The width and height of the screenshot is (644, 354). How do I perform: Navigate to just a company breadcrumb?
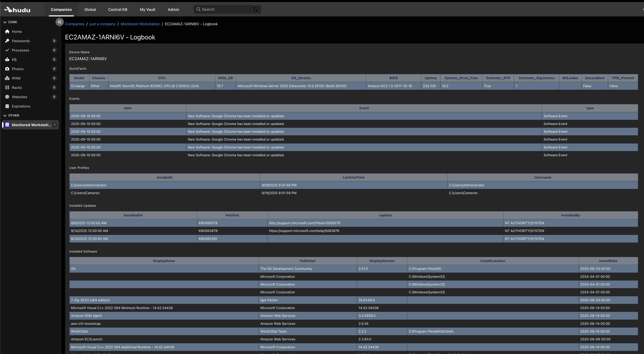point(102,24)
